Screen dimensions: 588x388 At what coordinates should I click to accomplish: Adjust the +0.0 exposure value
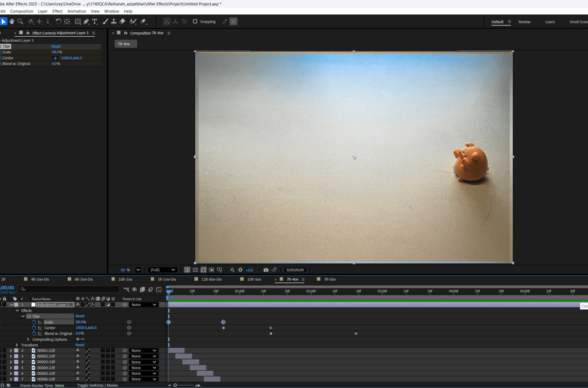pyautogui.click(x=249, y=270)
